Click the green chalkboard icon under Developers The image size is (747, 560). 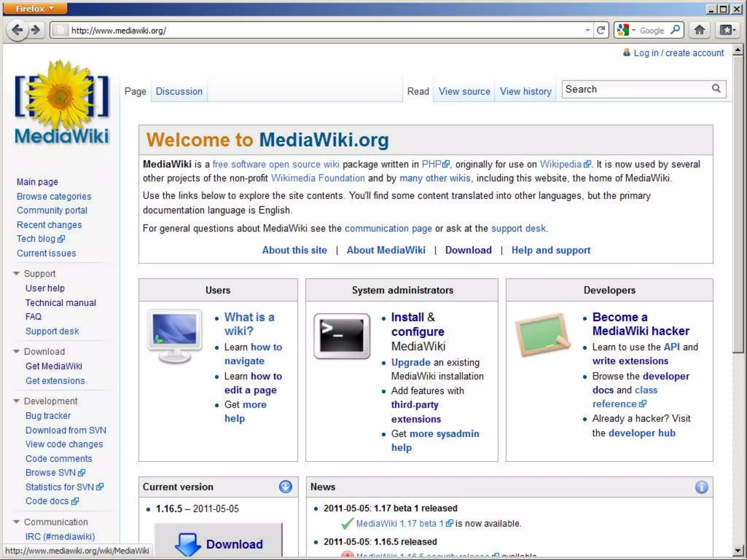tap(543, 334)
